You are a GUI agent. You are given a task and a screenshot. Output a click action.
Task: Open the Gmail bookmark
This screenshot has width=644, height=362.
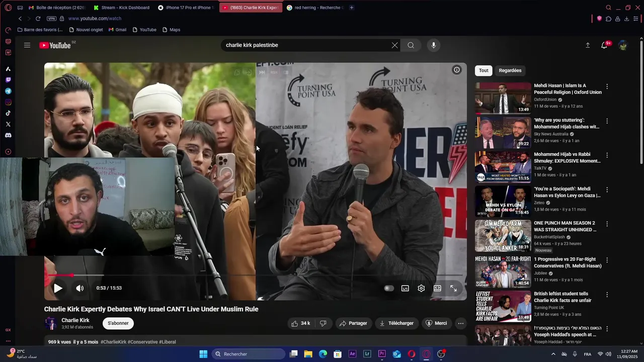point(117,30)
